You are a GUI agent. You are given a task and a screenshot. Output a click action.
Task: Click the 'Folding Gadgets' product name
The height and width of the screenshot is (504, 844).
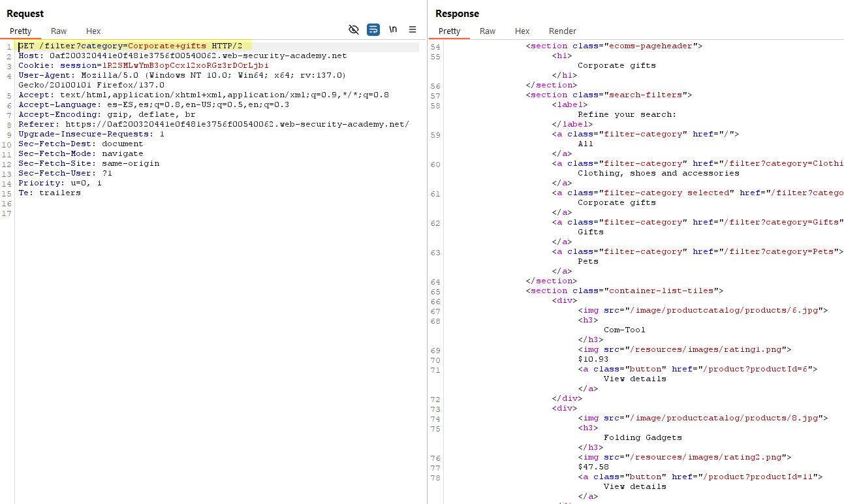pos(643,438)
